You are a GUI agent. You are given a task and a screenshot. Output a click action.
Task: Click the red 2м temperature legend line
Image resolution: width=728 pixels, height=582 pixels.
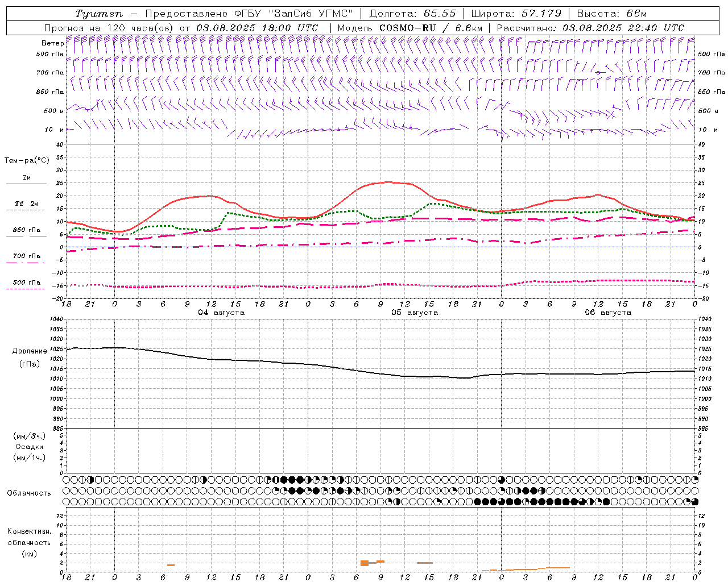(26, 184)
